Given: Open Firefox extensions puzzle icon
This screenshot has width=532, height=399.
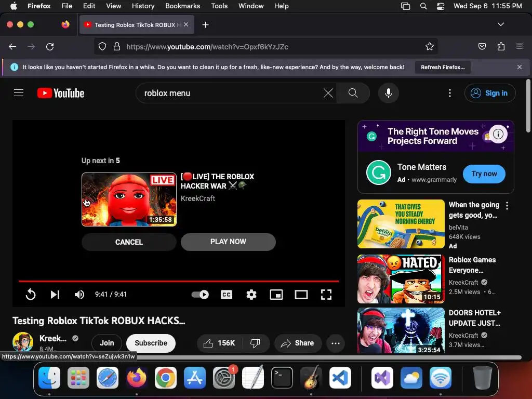Looking at the screenshot, I should click(x=501, y=47).
